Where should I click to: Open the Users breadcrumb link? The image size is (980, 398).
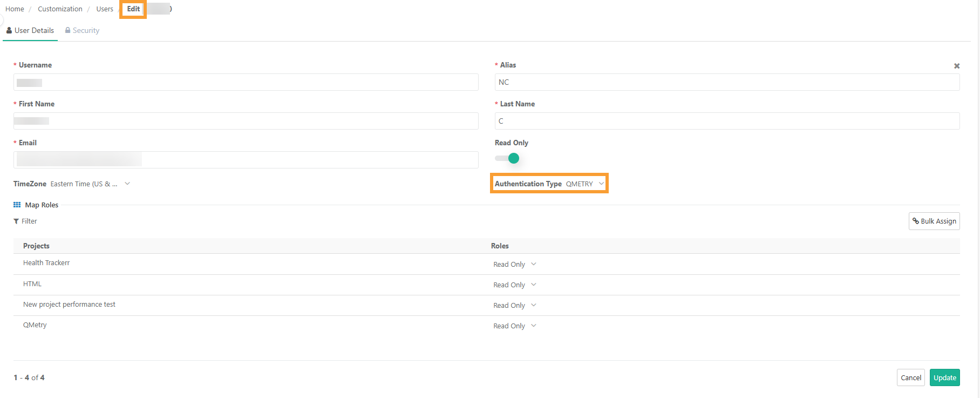[x=105, y=9]
